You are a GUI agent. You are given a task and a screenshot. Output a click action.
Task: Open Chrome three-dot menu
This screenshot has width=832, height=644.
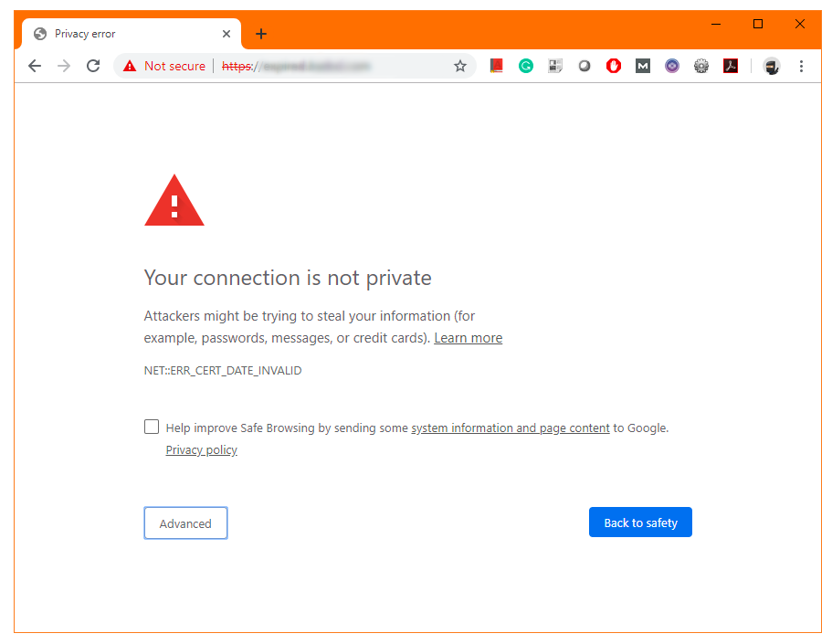coord(801,66)
